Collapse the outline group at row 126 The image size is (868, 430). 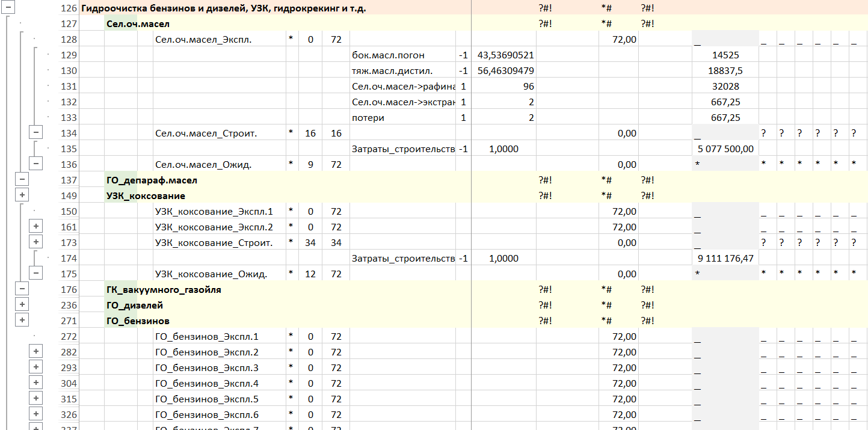[x=8, y=8]
